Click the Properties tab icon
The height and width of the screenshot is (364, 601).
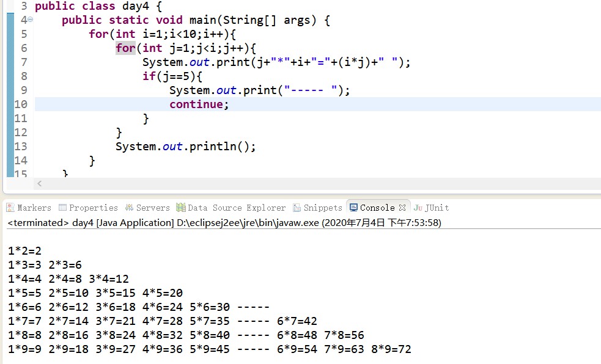coord(62,208)
